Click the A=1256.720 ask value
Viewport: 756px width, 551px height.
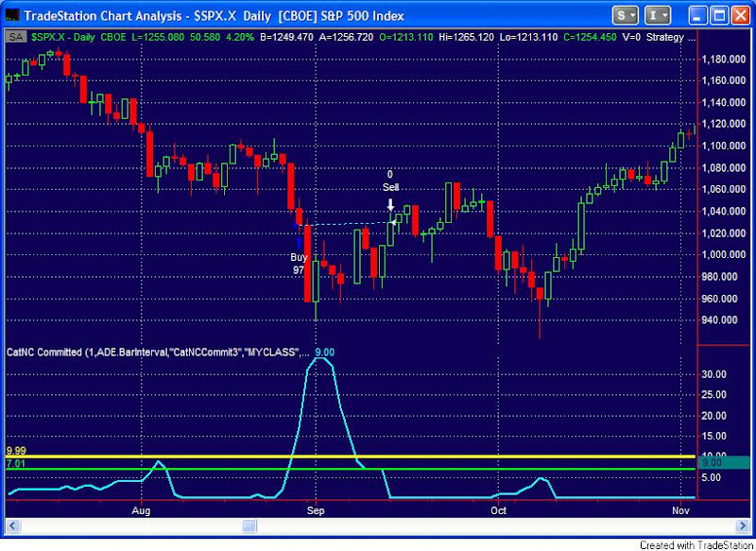[x=346, y=37]
